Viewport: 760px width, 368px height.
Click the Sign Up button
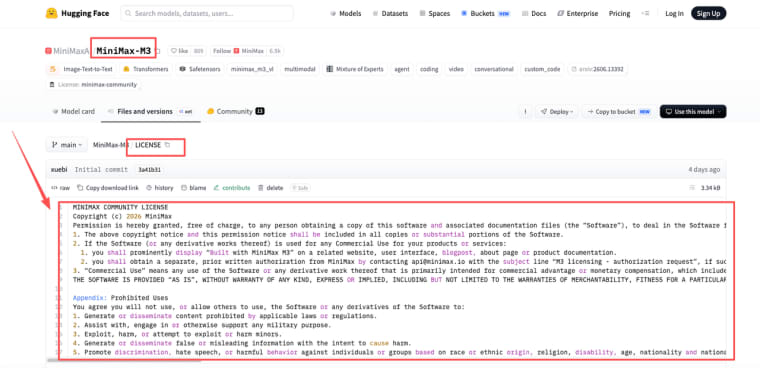point(708,14)
